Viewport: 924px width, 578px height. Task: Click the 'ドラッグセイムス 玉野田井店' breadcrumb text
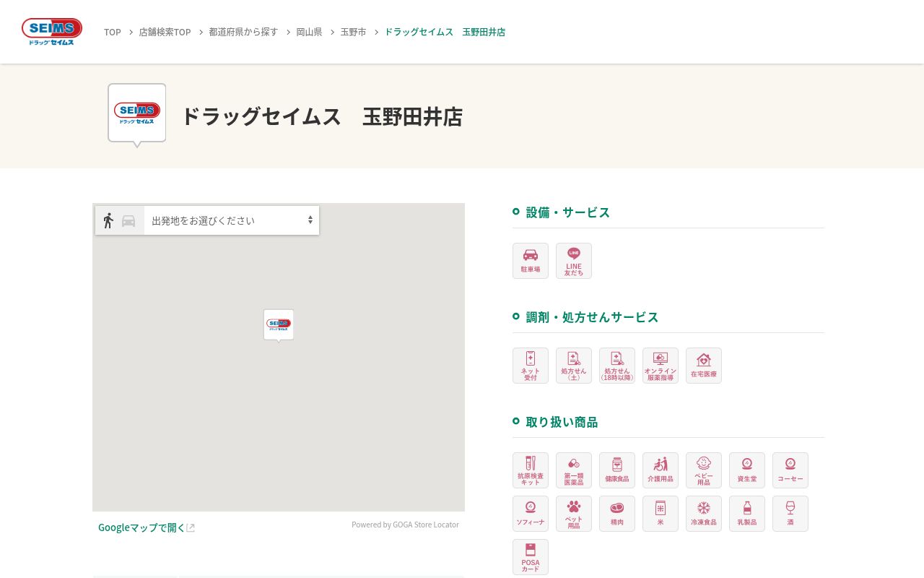(x=445, y=32)
